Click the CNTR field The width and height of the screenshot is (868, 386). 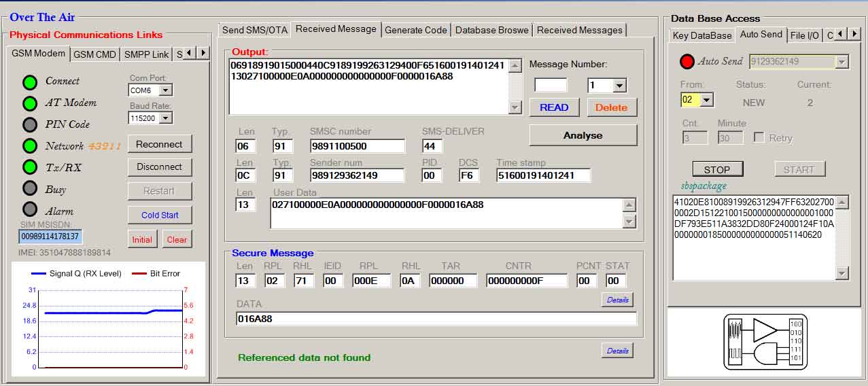[x=527, y=281]
